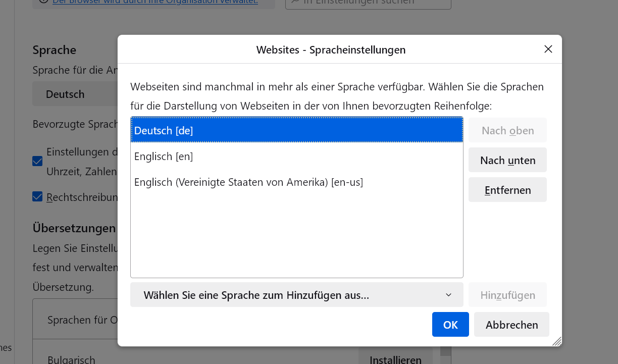This screenshot has height=364, width=618.
Task: Move the selected language with Nach unten
Action: tap(507, 161)
